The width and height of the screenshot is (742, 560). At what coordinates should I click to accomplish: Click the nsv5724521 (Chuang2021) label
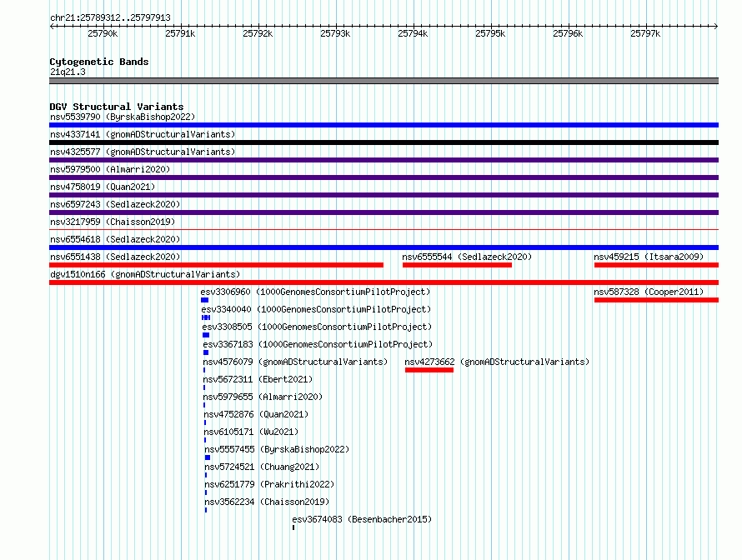point(262,467)
